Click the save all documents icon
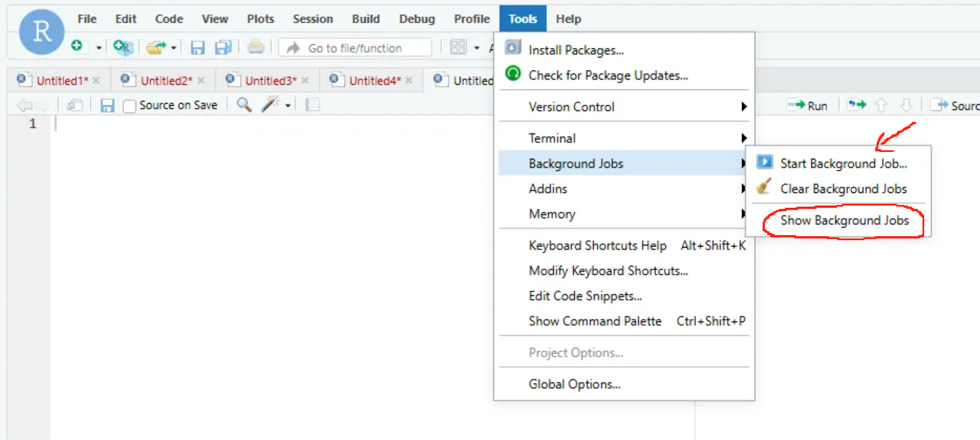The width and height of the screenshot is (980, 440). point(223,48)
